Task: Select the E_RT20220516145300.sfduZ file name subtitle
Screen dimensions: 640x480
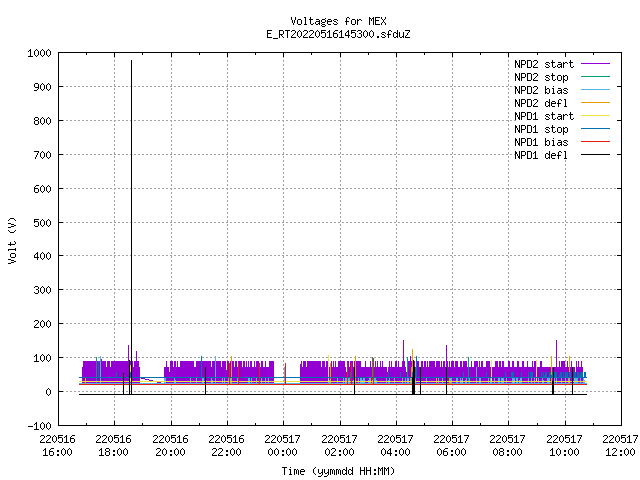Action: pos(338,34)
